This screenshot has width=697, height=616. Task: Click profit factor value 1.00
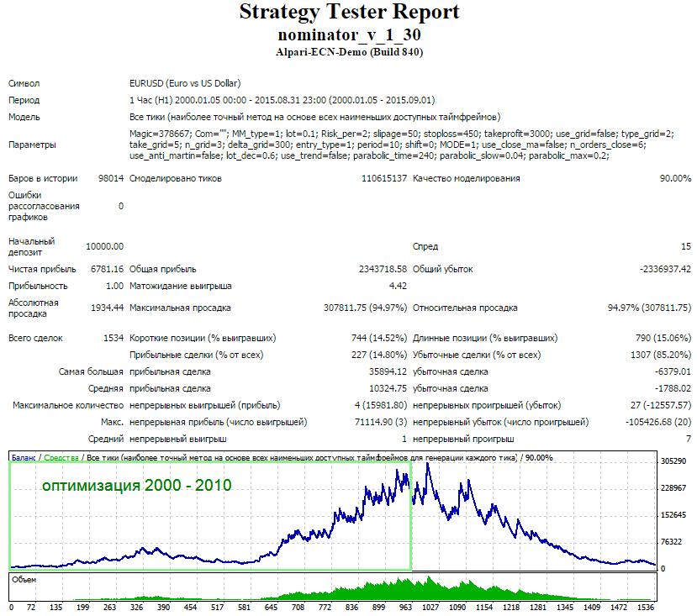tap(114, 287)
